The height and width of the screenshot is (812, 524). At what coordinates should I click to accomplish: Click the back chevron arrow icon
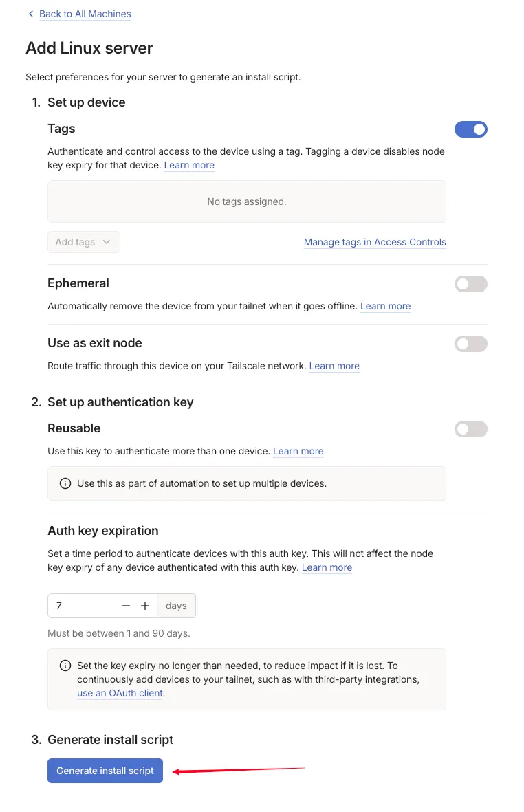(31, 14)
